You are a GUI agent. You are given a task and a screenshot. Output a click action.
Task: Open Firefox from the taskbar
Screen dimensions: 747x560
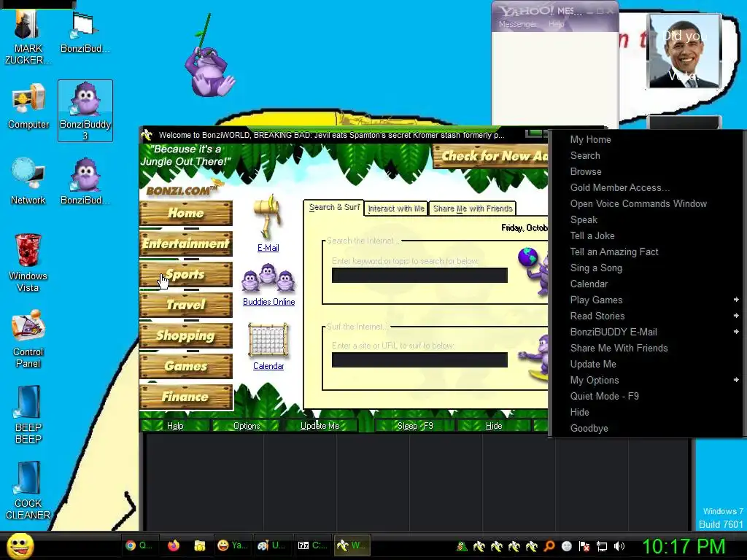pos(174,545)
